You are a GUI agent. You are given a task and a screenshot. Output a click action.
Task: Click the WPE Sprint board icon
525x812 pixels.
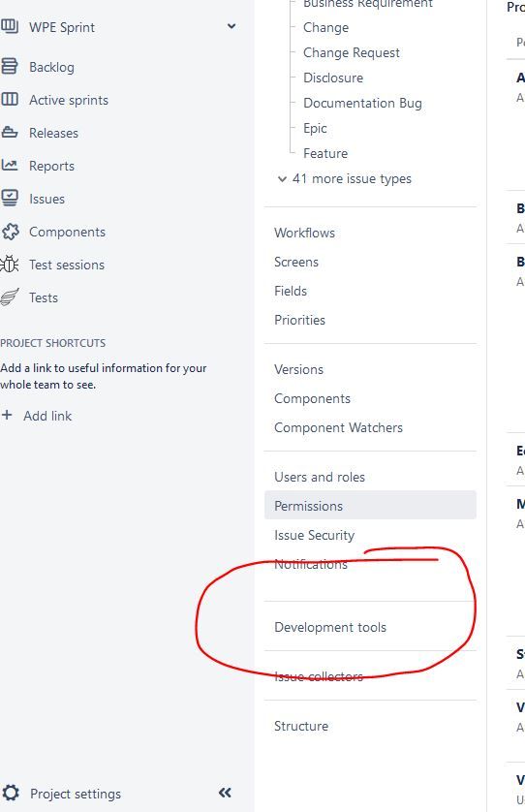coord(10,26)
